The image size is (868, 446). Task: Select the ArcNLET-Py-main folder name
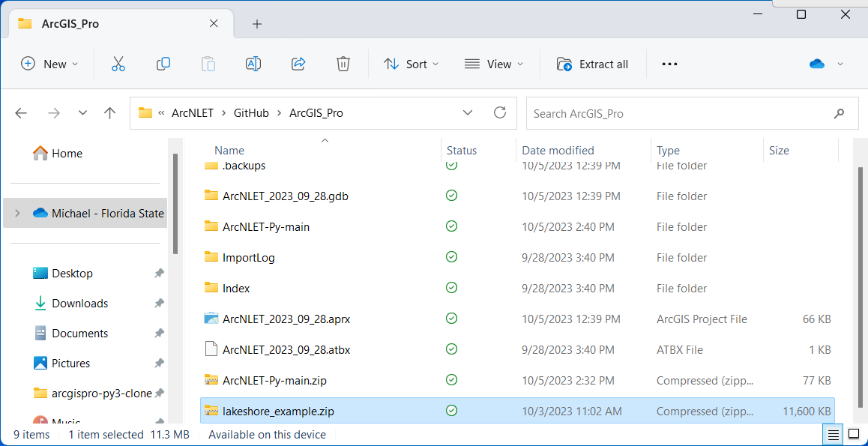[265, 227]
